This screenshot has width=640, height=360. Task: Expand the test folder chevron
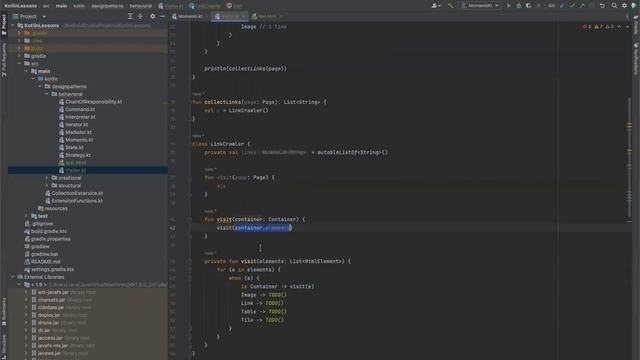point(27,216)
